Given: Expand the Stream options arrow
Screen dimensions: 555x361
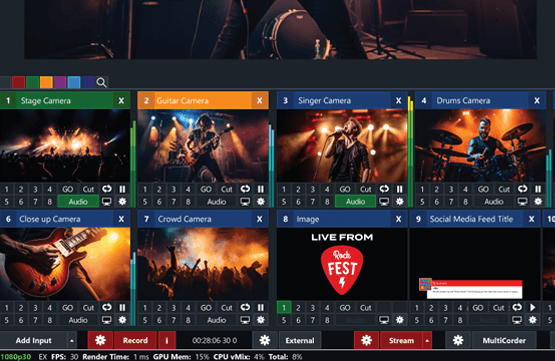Looking at the screenshot, I should pyautogui.click(x=427, y=340).
